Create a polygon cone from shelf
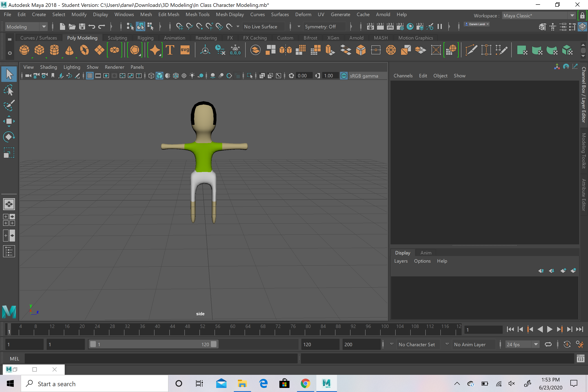Screen dimensions: 588x392 69,50
